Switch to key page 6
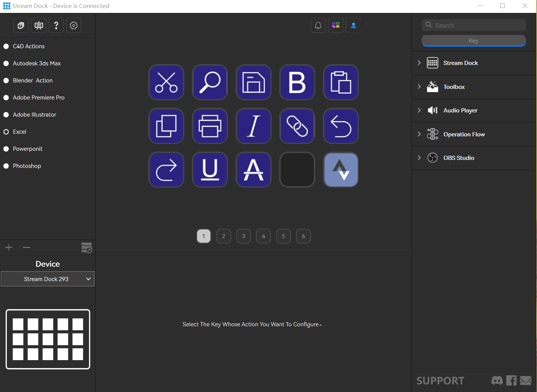The height and width of the screenshot is (392, 537). click(x=303, y=236)
